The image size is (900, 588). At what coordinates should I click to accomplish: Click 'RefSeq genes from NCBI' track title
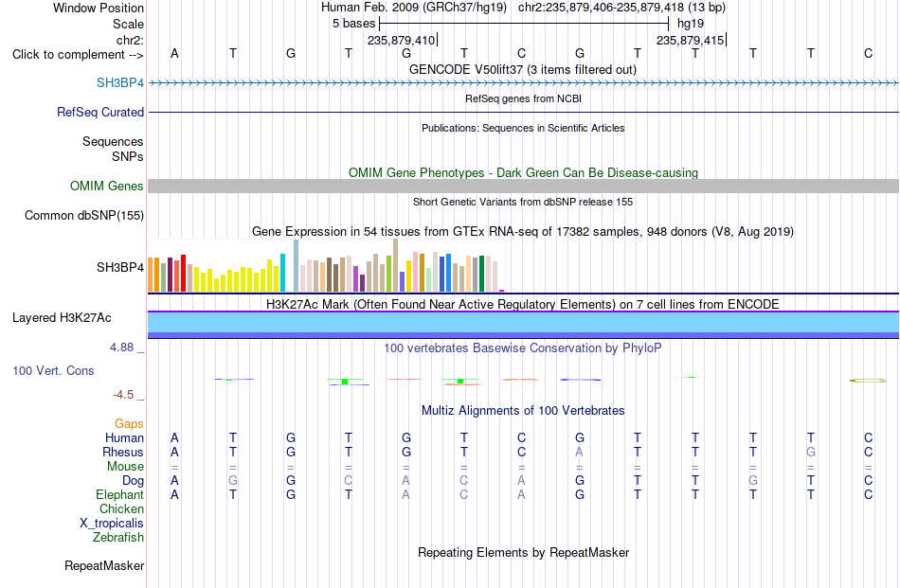pos(523,98)
